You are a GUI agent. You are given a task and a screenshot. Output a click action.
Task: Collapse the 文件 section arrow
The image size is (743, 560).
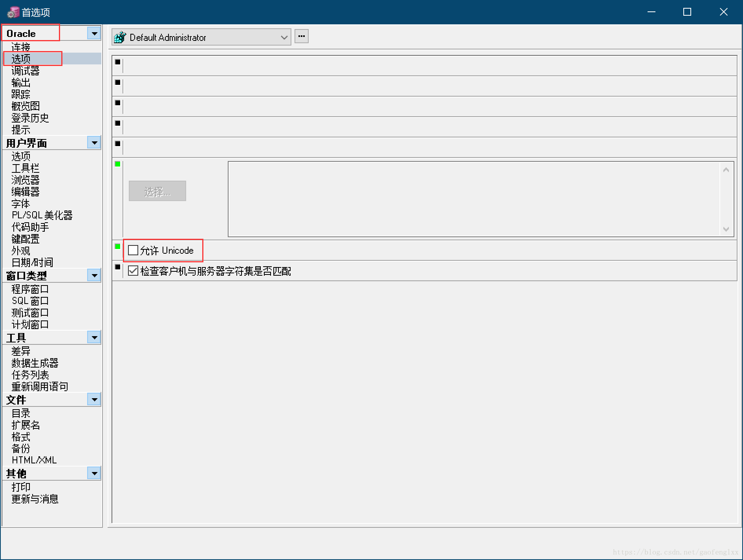[x=94, y=399]
